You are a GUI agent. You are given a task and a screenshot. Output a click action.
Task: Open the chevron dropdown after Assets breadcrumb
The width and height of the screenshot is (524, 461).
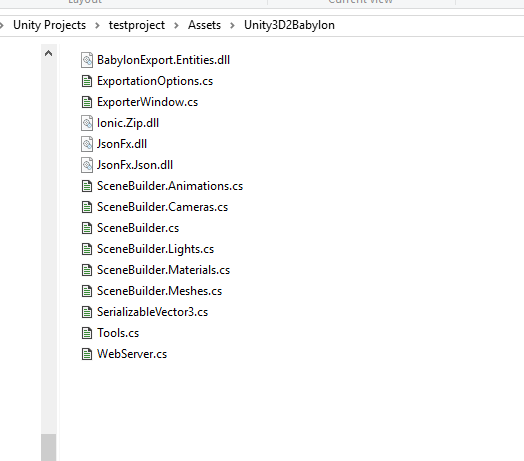232,25
